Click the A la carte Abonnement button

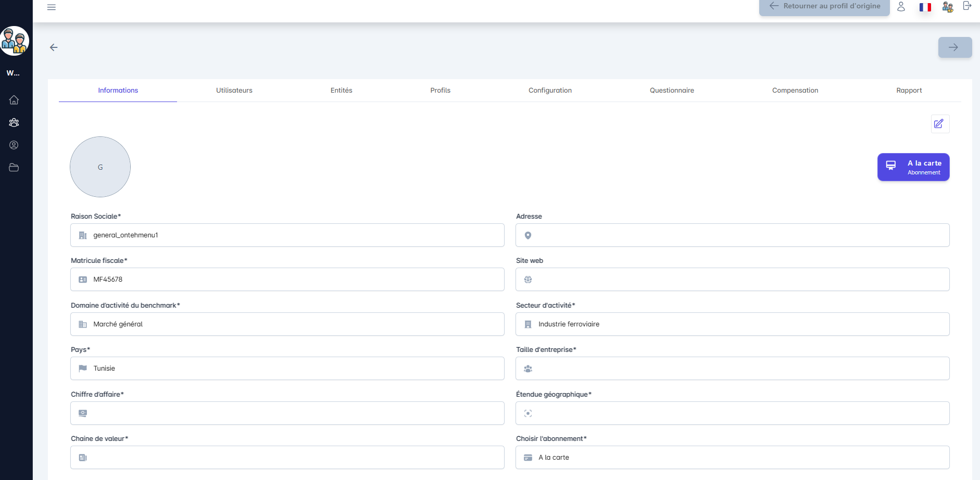click(x=913, y=167)
